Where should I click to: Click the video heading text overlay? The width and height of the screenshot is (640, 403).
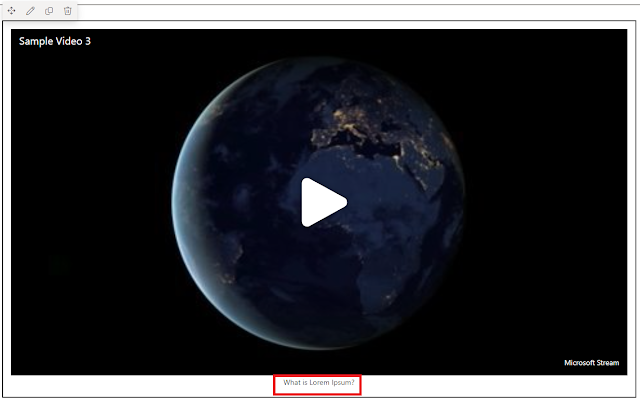55,41
